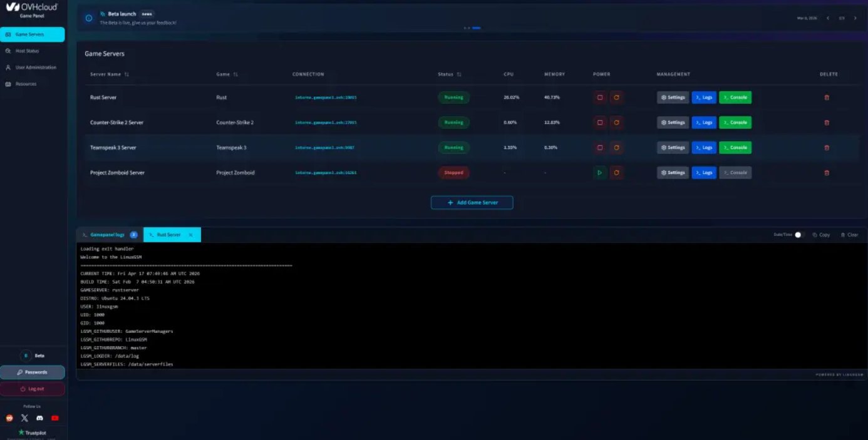Sort the table by Game column

click(x=235, y=74)
